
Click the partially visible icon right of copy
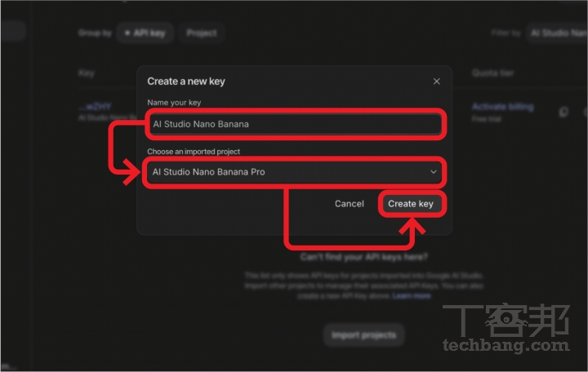click(584, 113)
